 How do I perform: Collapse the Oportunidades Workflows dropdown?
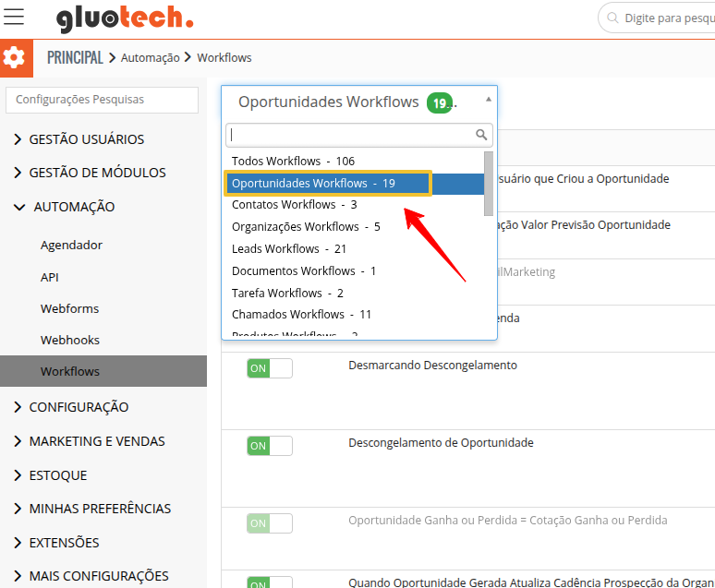pos(488,99)
